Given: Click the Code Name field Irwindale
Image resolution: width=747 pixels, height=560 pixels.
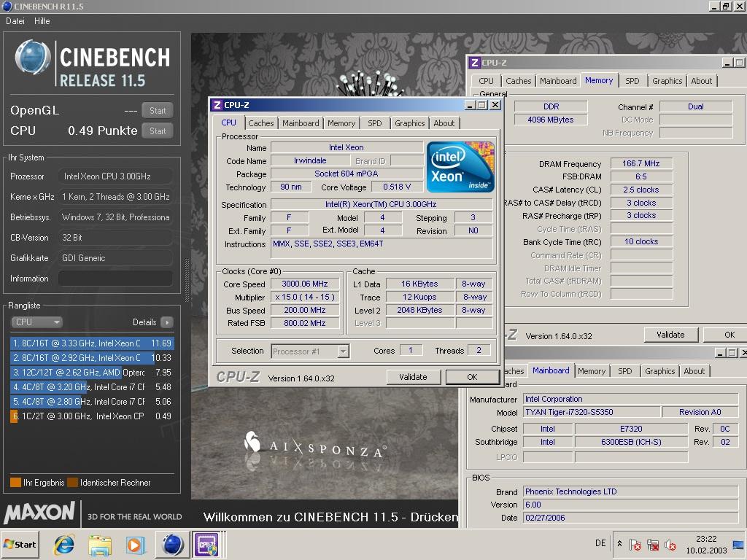Looking at the screenshot, I should 310,161.
